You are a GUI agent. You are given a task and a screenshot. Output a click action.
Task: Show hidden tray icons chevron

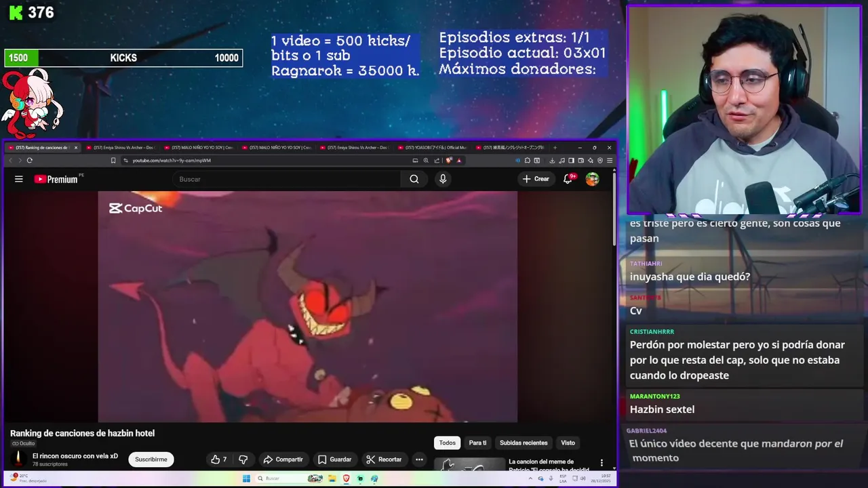point(530,479)
